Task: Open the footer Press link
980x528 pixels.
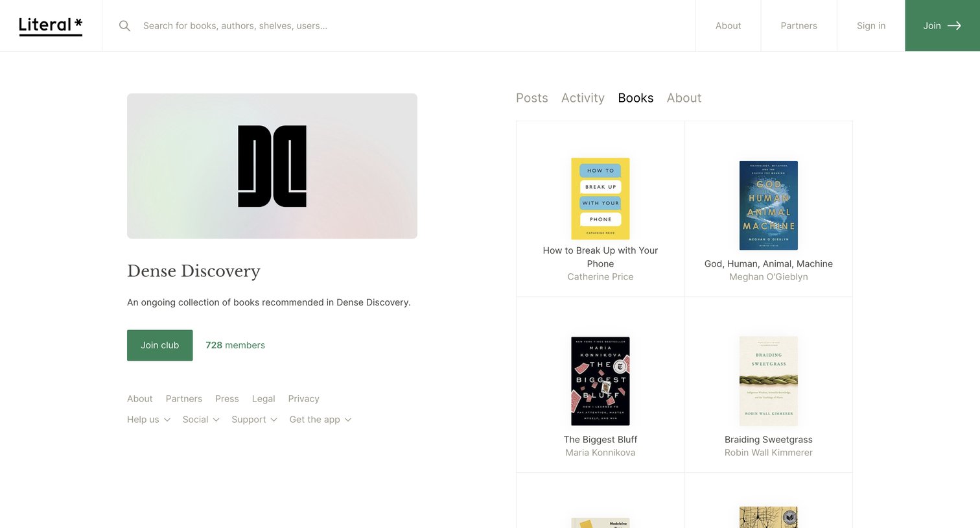Action: pyautogui.click(x=227, y=399)
